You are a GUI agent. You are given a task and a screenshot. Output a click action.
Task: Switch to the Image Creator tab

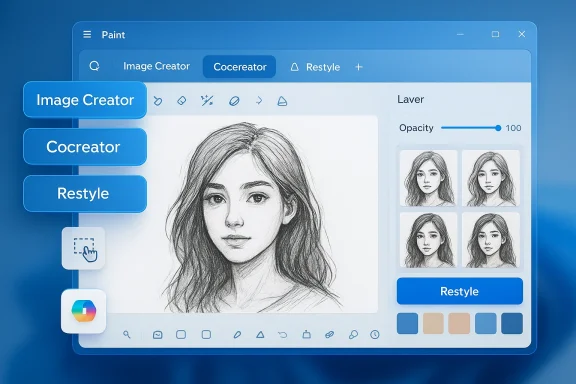coord(156,66)
